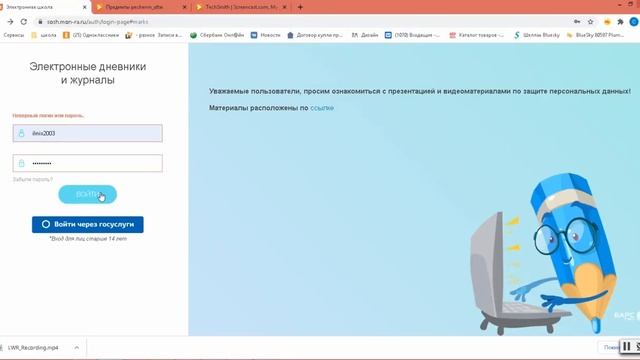Bookmark this page with the star icon
Screen dimensions: 640x360
coord(590,22)
